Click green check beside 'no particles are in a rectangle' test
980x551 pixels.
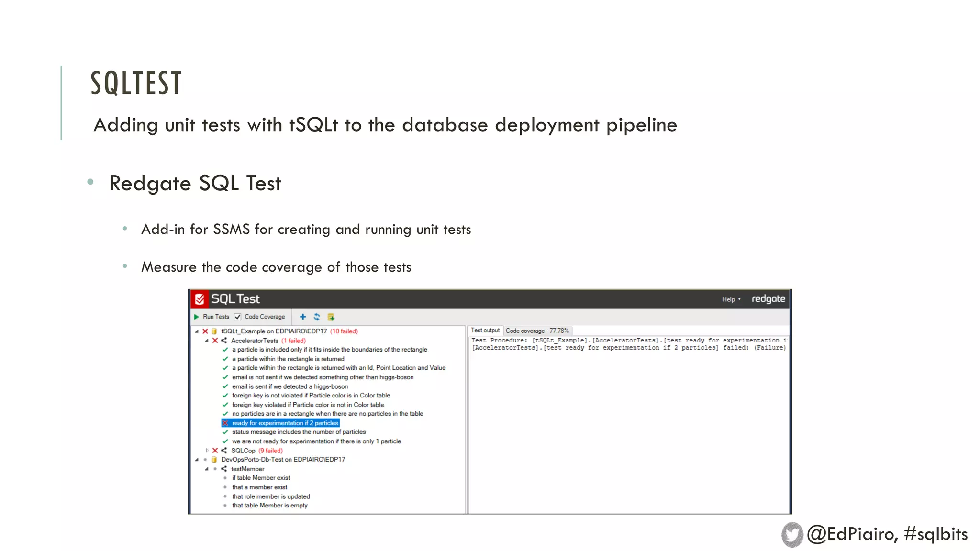225,414
